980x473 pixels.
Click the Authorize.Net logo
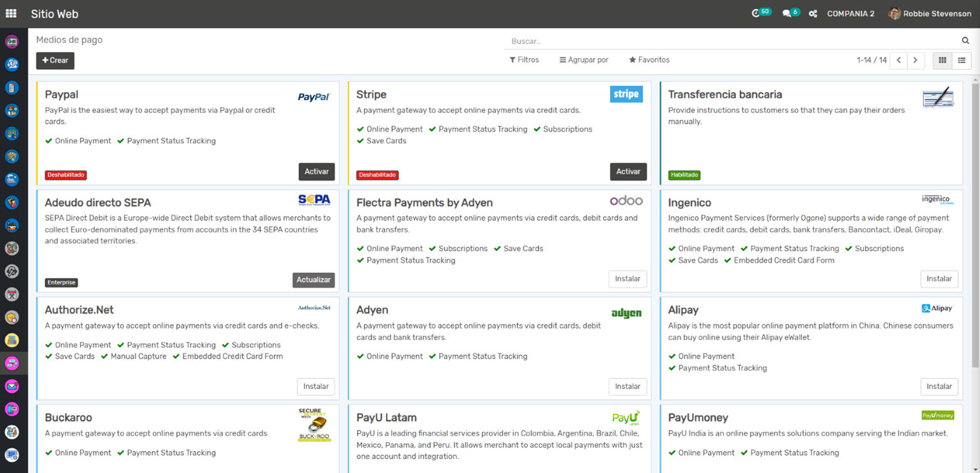click(314, 308)
